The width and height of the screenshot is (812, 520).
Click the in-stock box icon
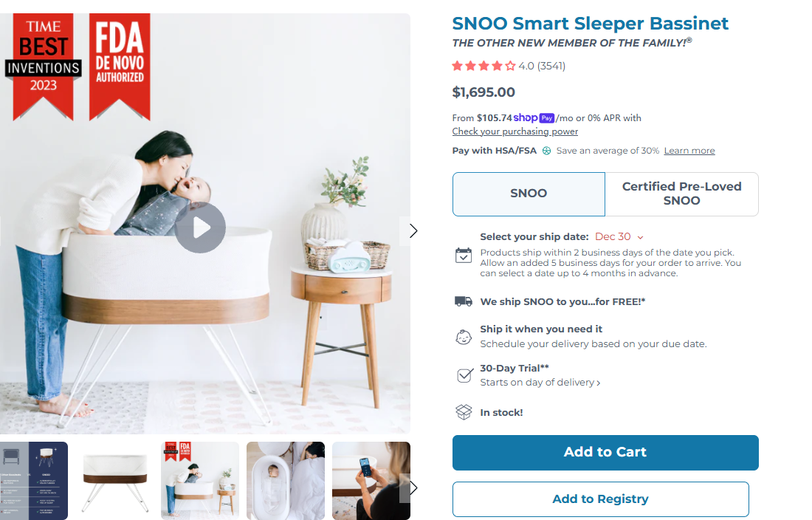[464, 412]
